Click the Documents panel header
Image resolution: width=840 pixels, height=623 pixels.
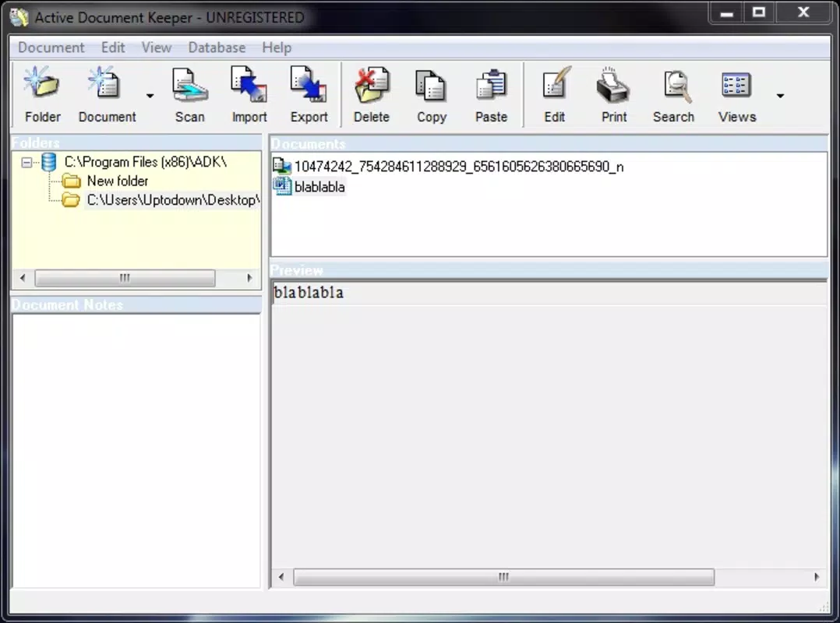coord(549,144)
